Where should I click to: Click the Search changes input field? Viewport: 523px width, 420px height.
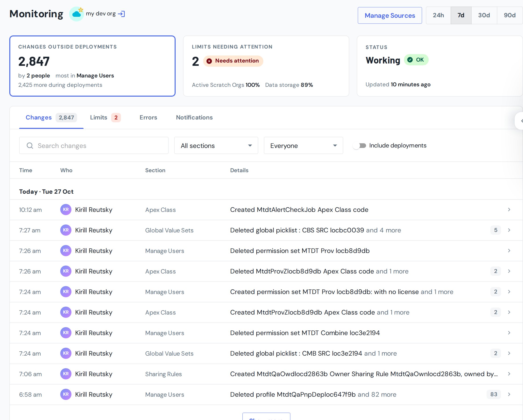coord(94,146)
